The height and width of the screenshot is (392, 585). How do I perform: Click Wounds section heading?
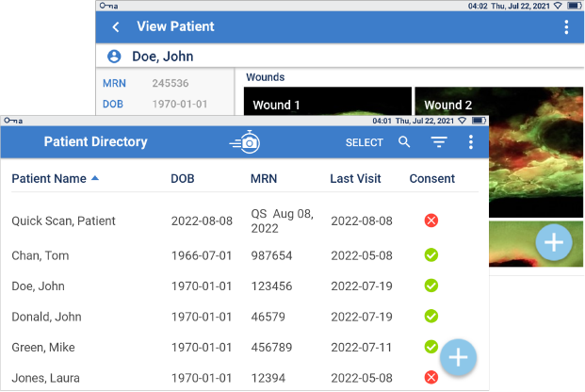(x=266, y=77)
